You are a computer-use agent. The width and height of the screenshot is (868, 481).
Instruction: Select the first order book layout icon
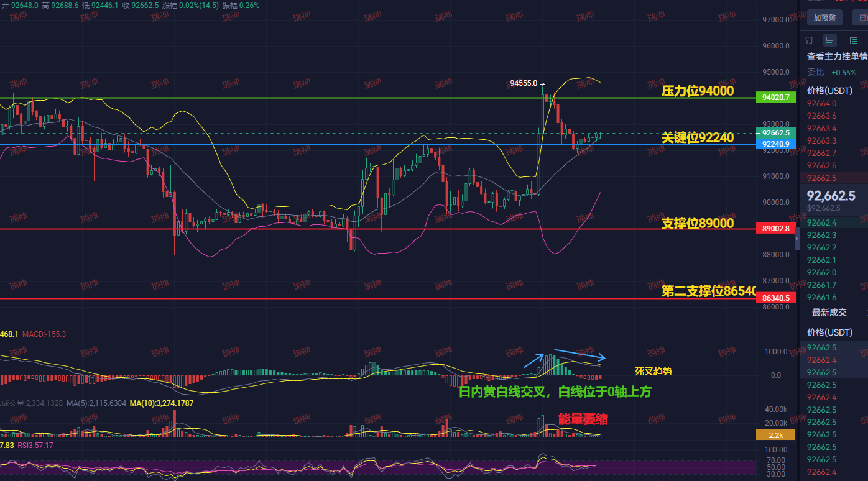809,40
